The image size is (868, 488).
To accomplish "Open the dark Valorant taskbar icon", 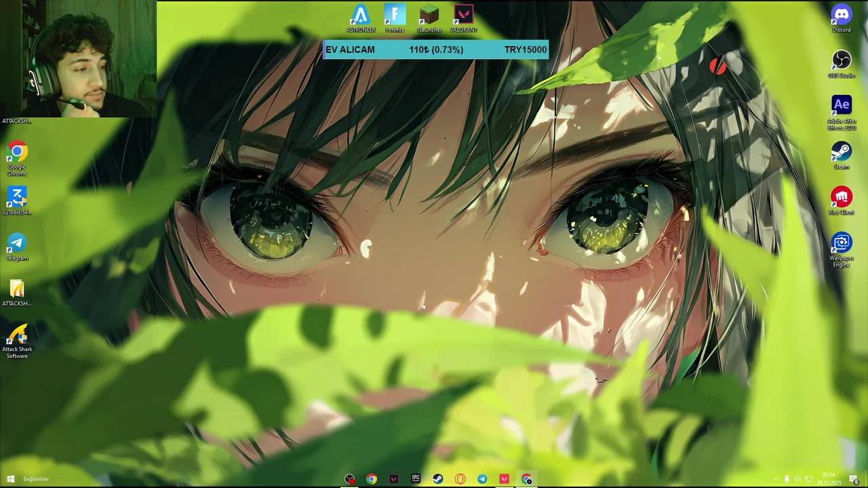I will pos(393,479).
